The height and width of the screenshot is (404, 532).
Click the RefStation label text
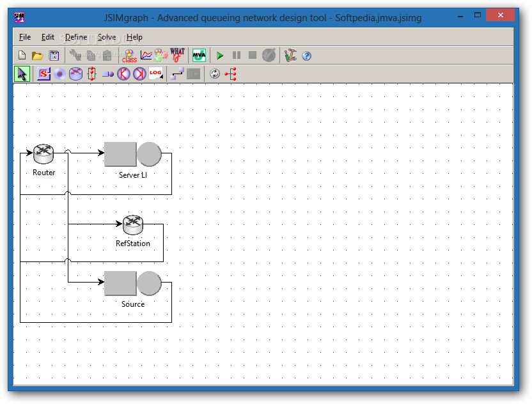point(132,243)
